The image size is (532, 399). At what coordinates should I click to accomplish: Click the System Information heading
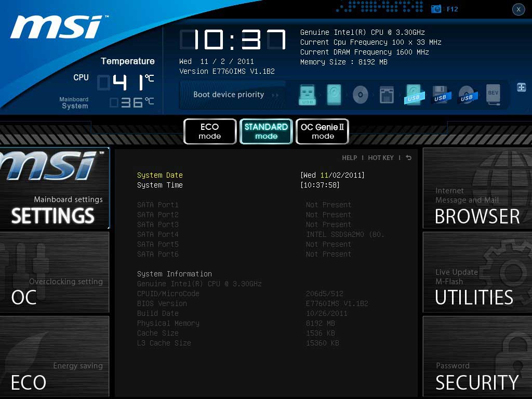pyautogui.click(x=175, y=274)
